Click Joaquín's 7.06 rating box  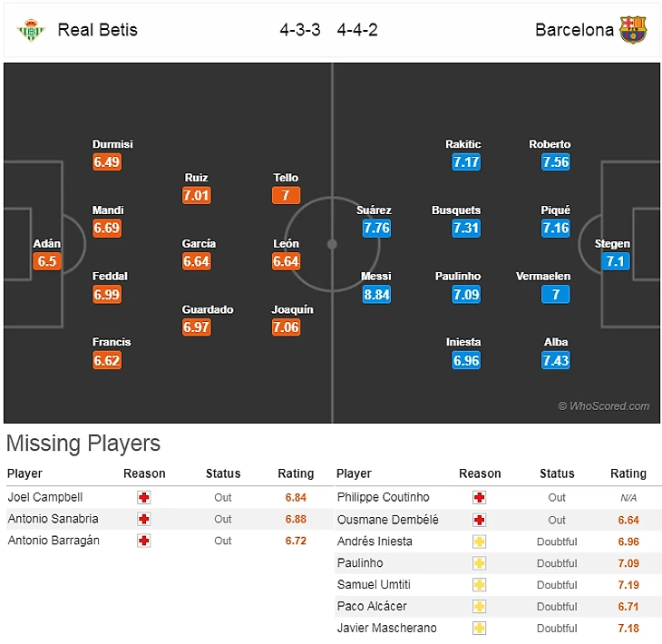pos(286,327)
